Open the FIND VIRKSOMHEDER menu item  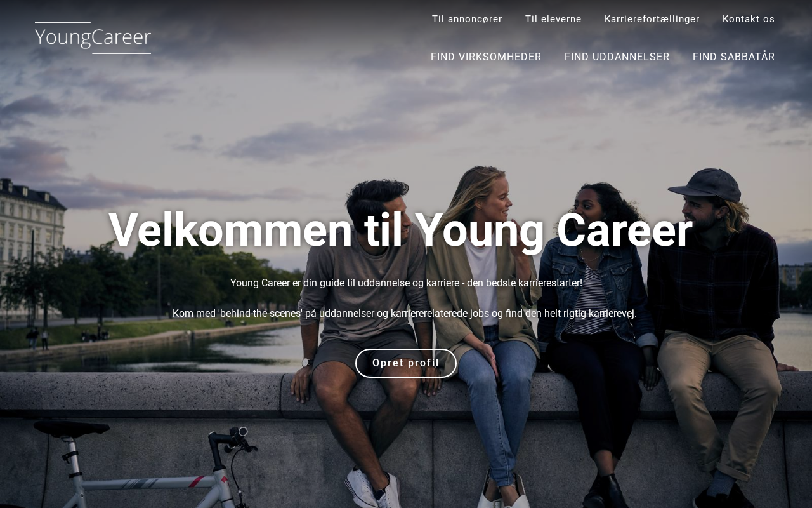486,57
